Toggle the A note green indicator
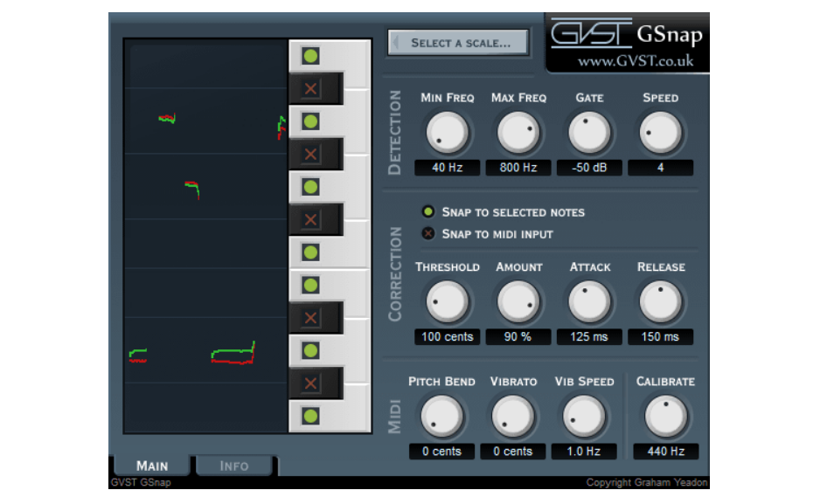This screenshot has width=813, height=504. (310, 121)
